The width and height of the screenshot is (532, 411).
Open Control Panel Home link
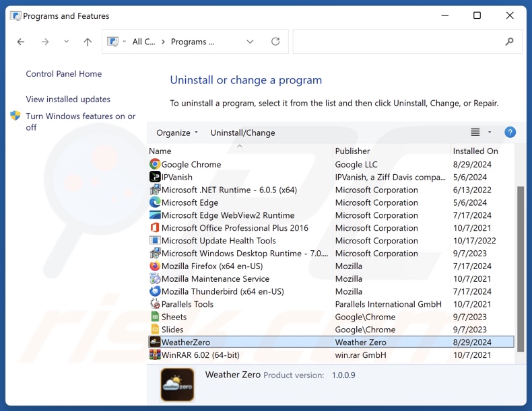click(64, 74)
